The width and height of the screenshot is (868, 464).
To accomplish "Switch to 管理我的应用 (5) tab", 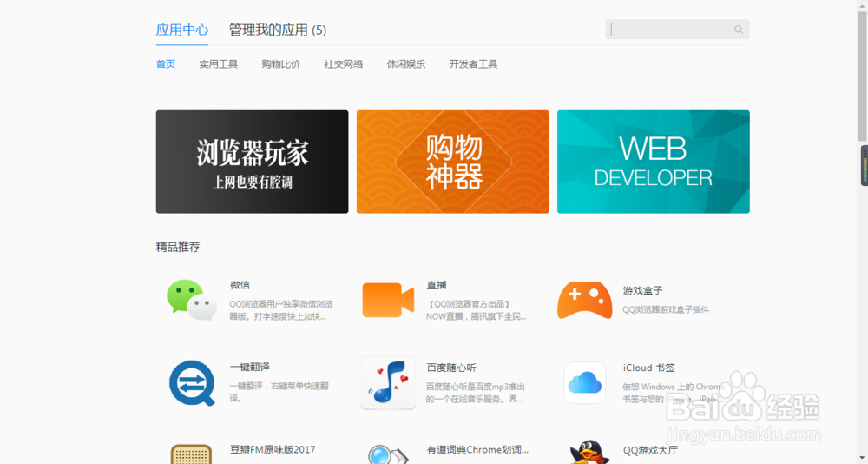I will pyautogui.click(x=278, y=30).
